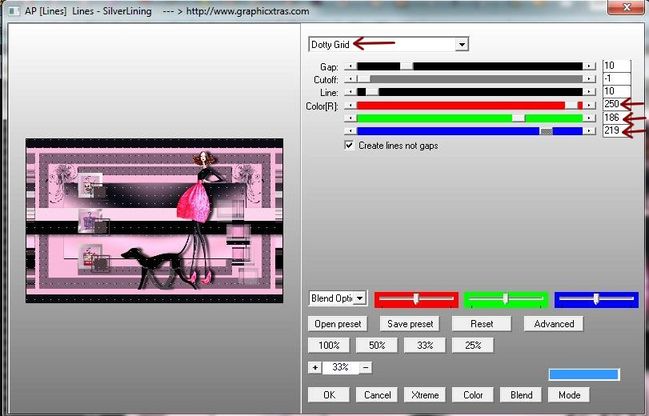
Task: Confirm the filter with OK
Action: [x=329, y=395]
